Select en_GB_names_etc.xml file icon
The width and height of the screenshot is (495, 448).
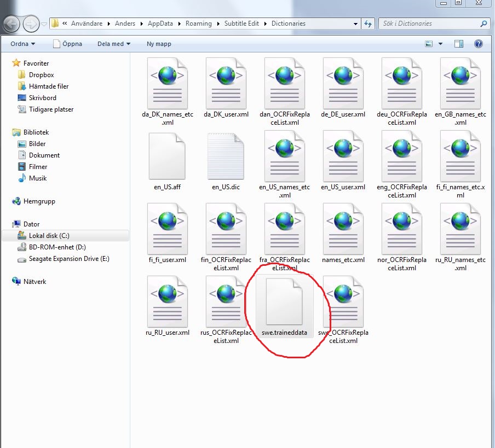(461, 83)
